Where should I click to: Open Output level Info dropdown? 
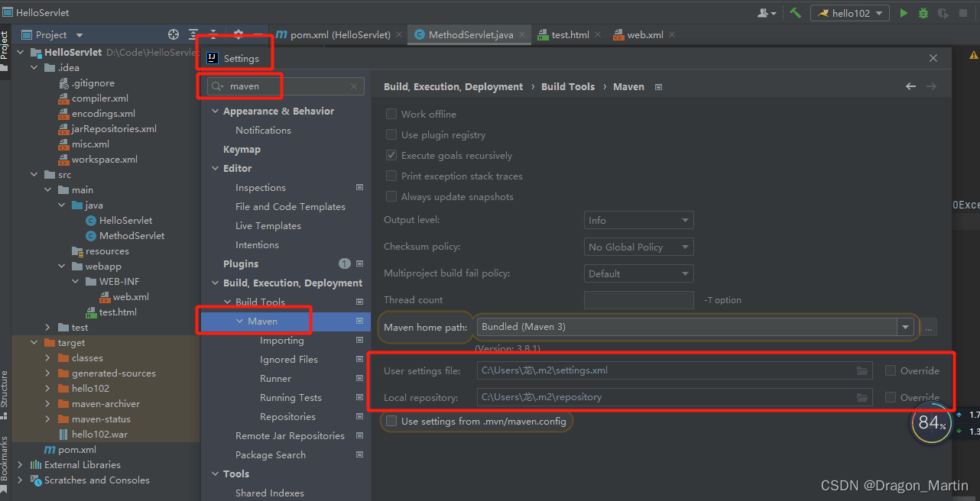pyautogui.click(x=638, y=220)
